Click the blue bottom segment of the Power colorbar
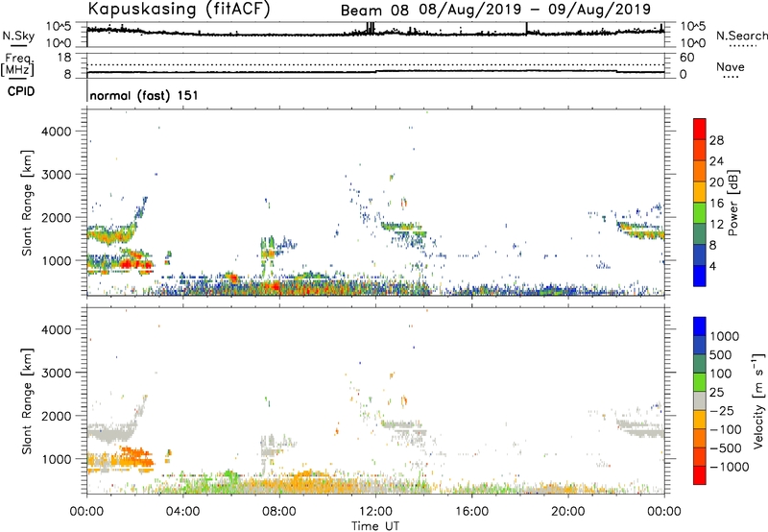 coord(700,276)
